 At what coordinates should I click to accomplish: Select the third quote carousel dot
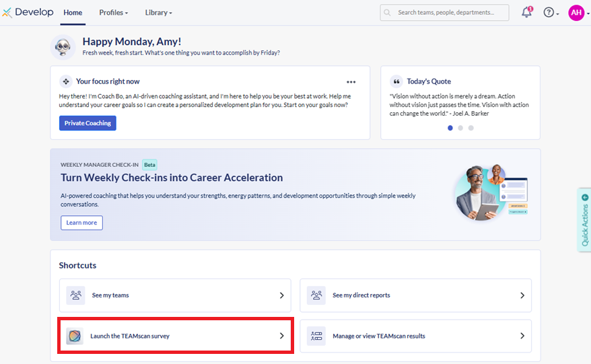coord(471,128)
